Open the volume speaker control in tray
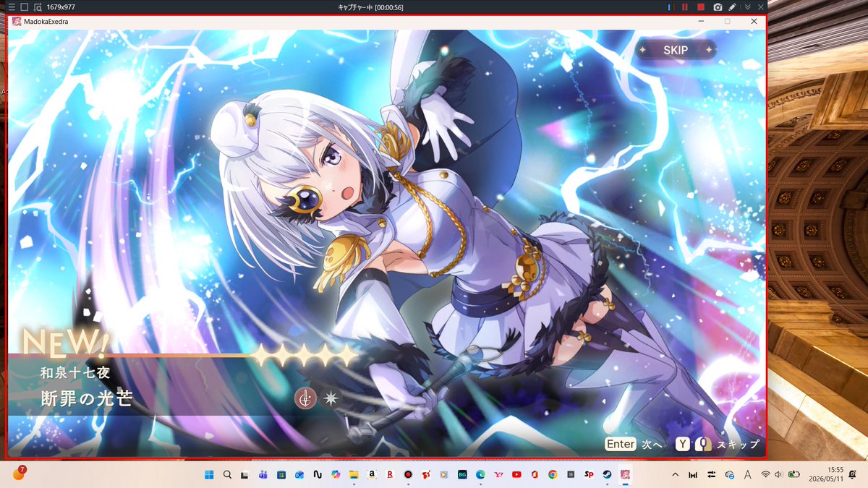Image resolution: width=868 pixels, height=488 pixels. [778, 475]
